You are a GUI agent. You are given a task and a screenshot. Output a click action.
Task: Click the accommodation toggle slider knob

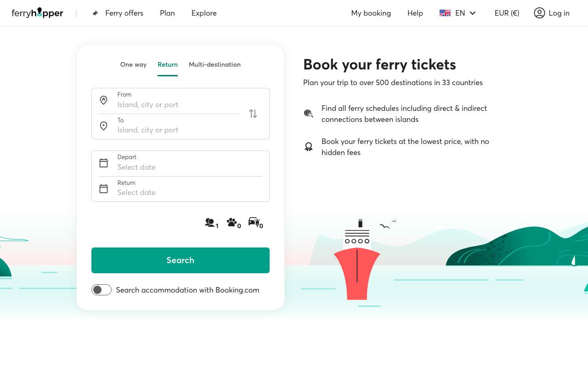[x=98, y=290]
